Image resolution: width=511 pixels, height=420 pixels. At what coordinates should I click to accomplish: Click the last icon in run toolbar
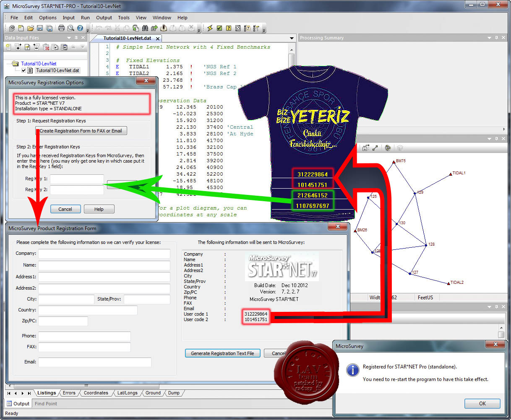pos(256,28)
